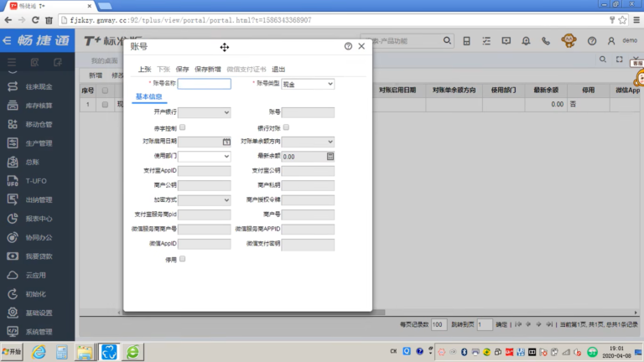The height and width of the screenshot is (362, 644).
Task: Click the 跳转到页 input field
Action: (484, 324)
